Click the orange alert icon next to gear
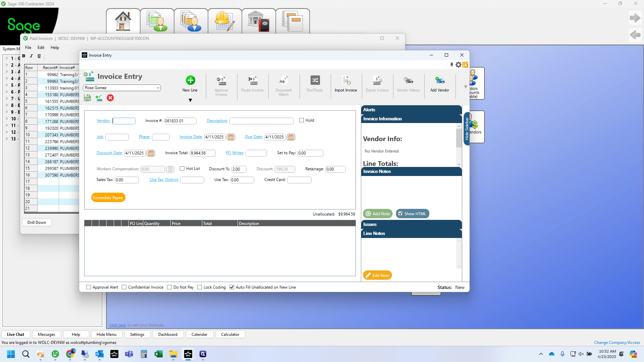This screenshot has height=362, width=644. pyautogui.click(x=465, y=65)
